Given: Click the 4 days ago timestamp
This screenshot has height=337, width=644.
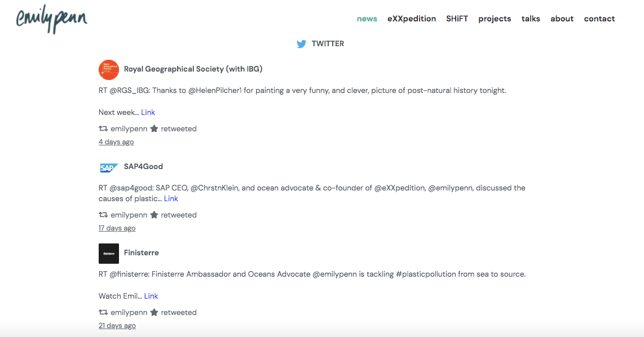Looking at the screenshot, I should (x=116, y=141).
